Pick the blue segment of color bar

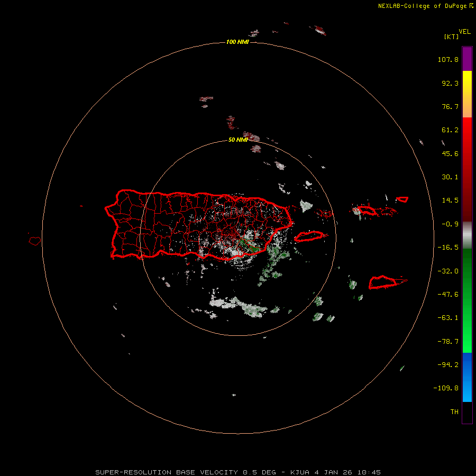coord(467,377)
